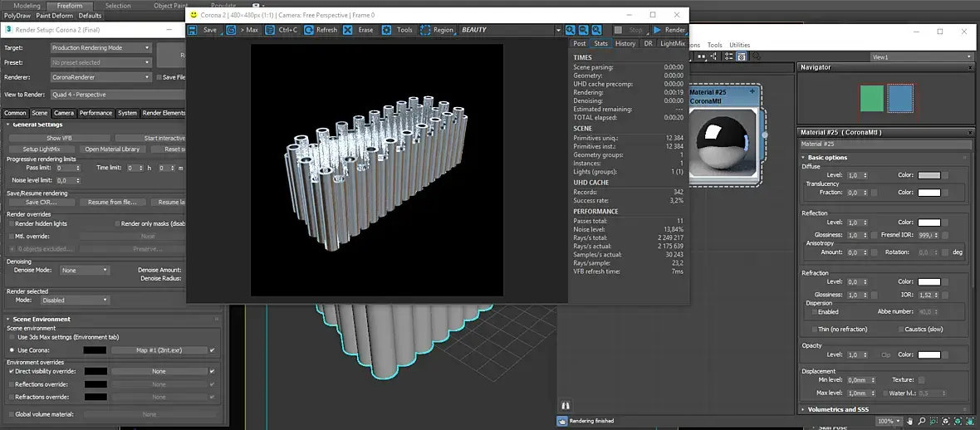
Task: Select the Use Corona radio button
Action: 12,350
